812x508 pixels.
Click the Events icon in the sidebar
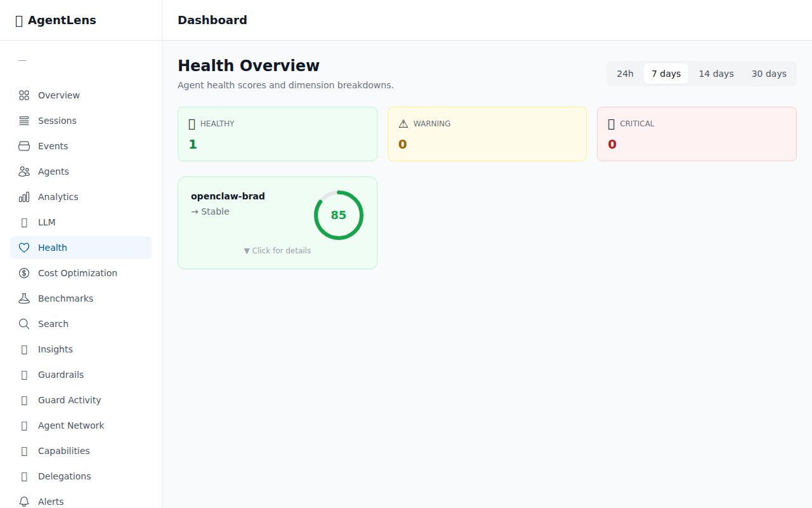coord(24,146)
